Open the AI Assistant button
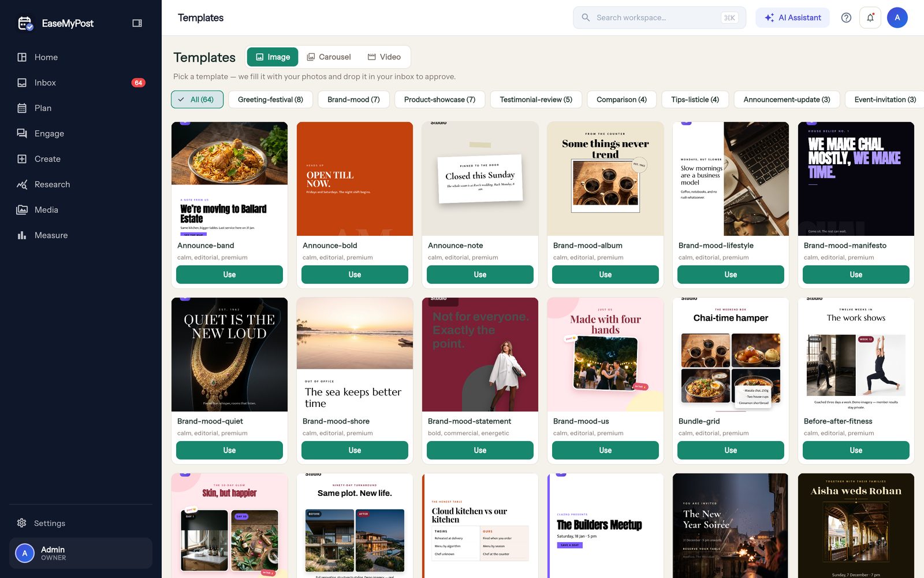The image size is (924, 578). (x=792, y=17)
